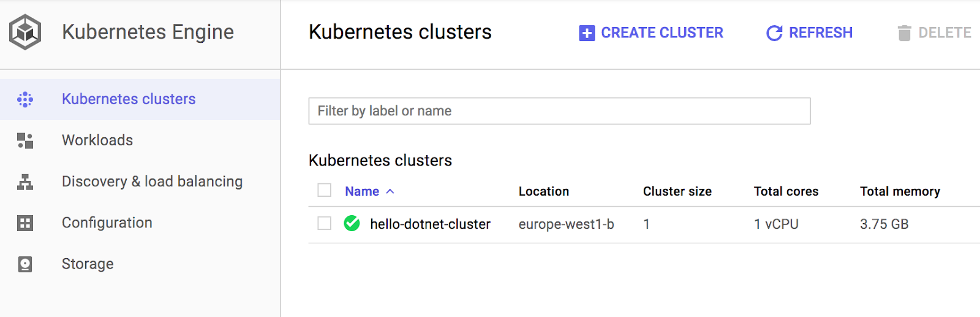Click the trash can Delete icon
Image resolution: width=980 pixels, height=317 pixels.
[x=904, y=33]
